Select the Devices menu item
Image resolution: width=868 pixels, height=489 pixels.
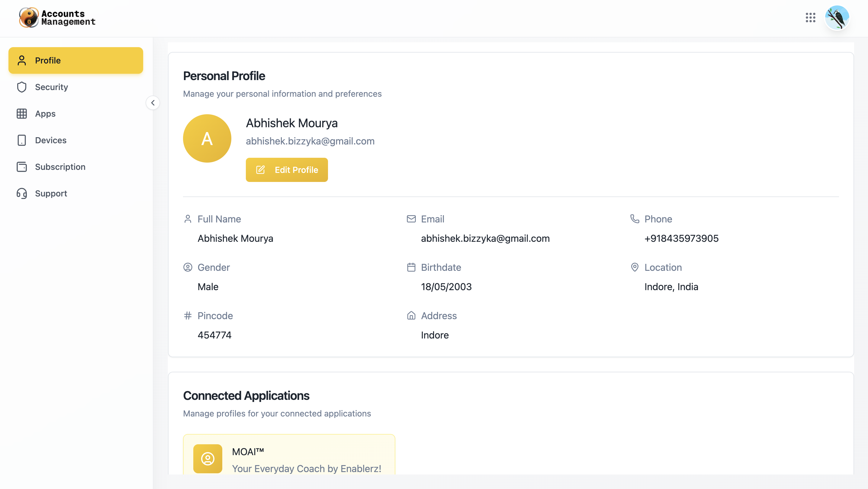[x=50, y=140]
